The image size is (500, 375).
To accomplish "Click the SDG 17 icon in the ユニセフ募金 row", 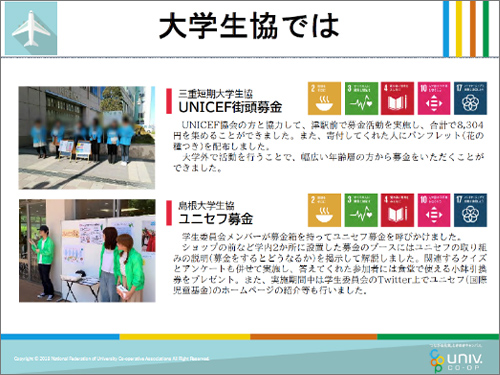I will [x=471, y=210].
